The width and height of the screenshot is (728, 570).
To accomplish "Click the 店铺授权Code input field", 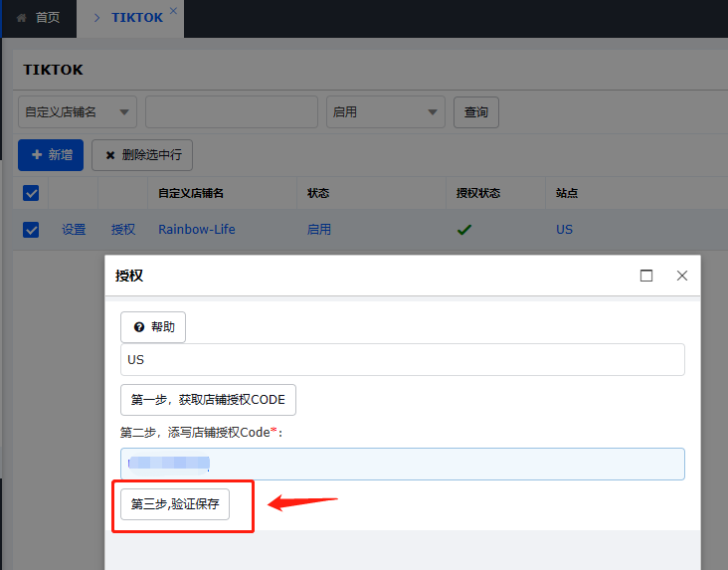I will click(403, 464).
